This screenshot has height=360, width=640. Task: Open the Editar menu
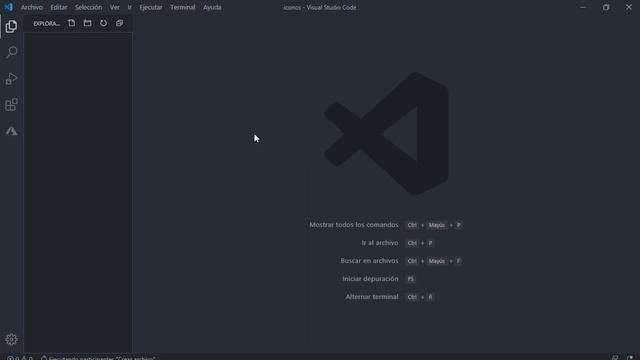pyautogui.click(x=59, y=7)
